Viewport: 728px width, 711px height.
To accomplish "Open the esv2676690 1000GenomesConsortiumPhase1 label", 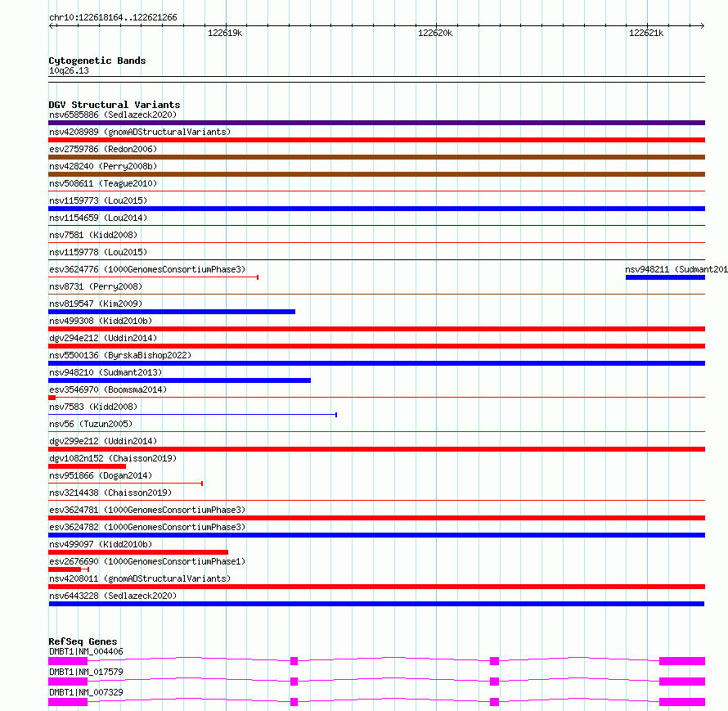I will [x=147, y=561].
